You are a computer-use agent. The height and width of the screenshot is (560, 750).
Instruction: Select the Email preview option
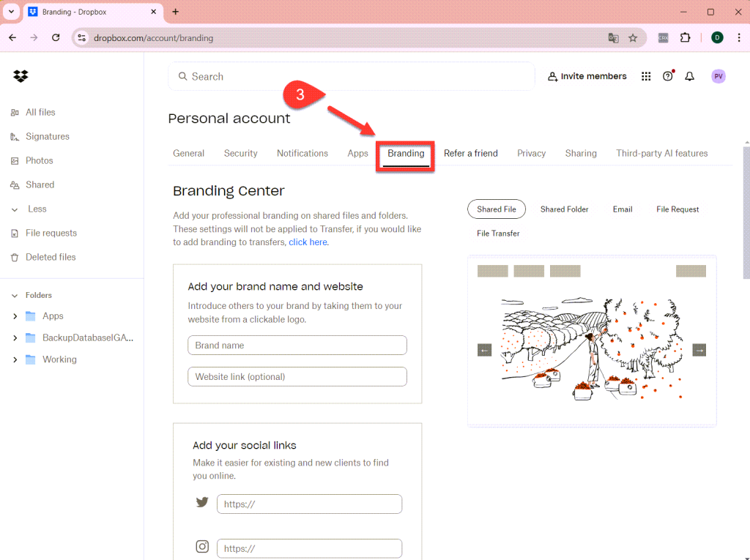(x=623, y=209)
